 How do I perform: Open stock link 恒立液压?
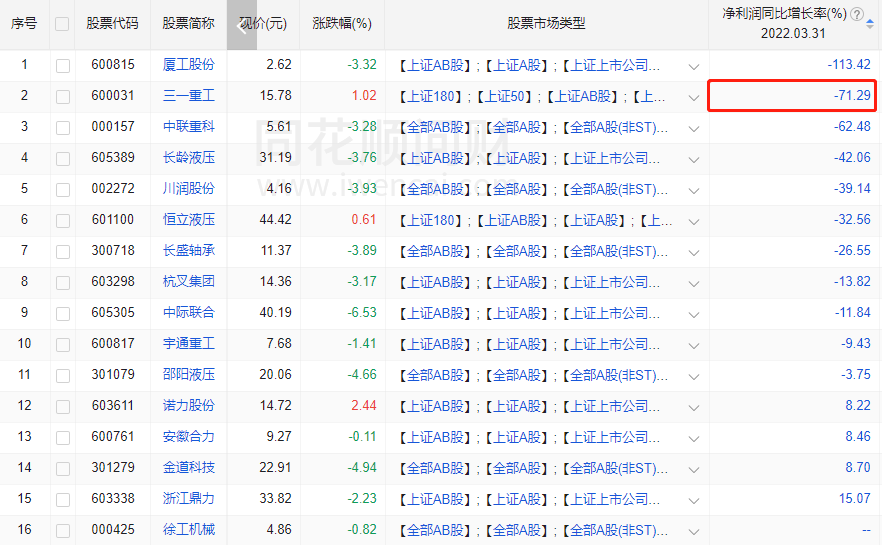coord(188,219)
